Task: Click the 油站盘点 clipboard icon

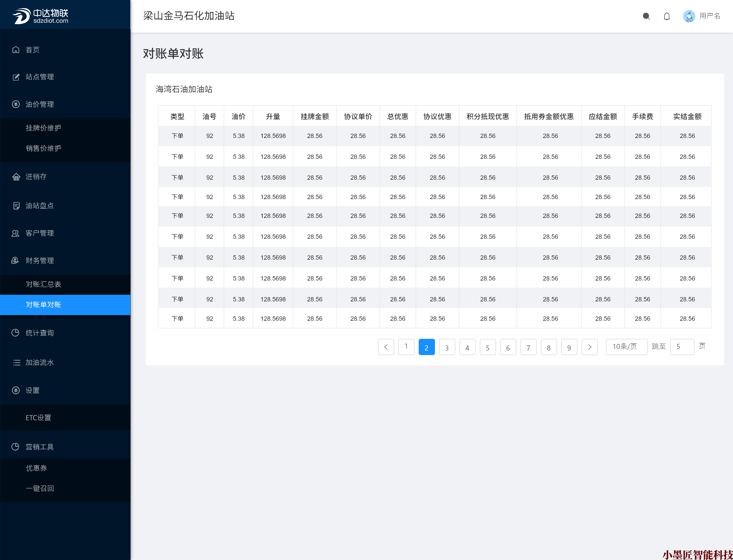Action: (16, 206)
